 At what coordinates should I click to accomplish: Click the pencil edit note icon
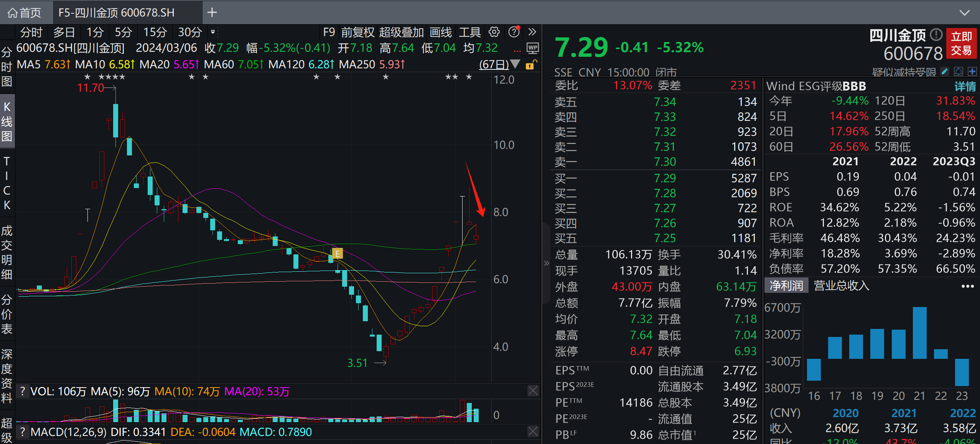945,71
